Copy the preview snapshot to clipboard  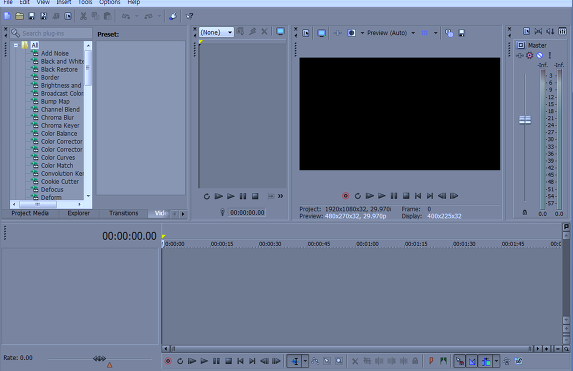449,33
